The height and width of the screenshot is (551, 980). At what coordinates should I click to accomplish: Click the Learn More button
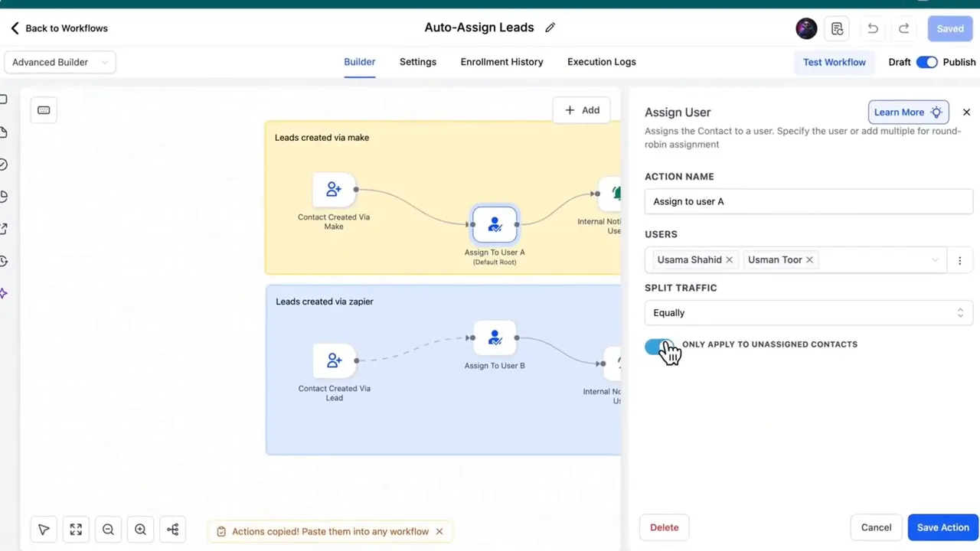click(x=908, y=112)
